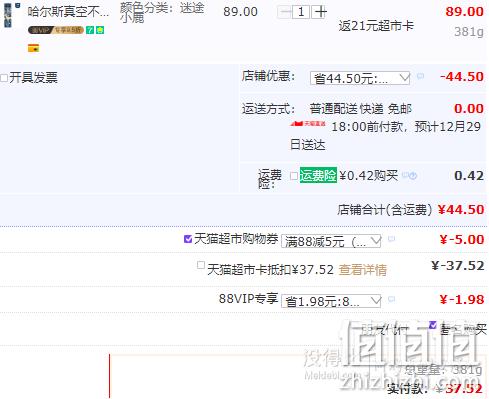The image size is (489, 399).
Task: Click the comment icon beside 满88减5元 dropdown
Action: (392, 239)
